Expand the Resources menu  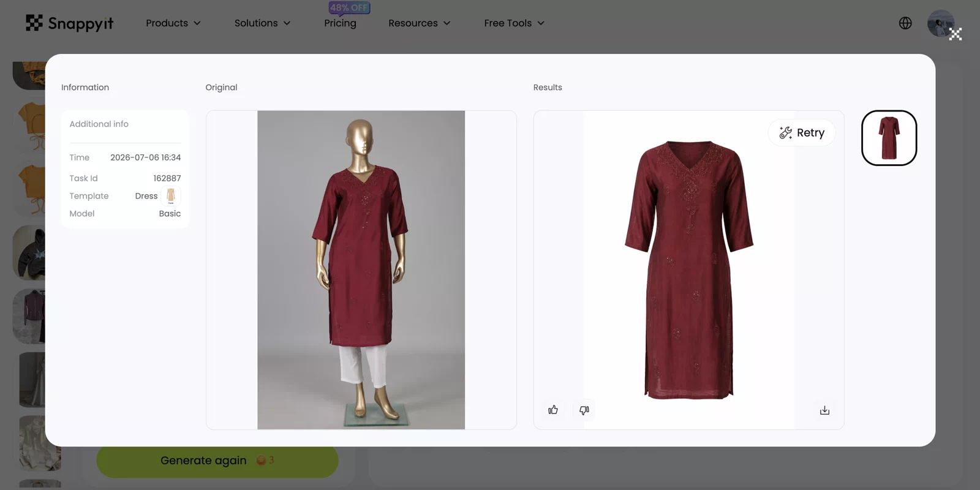pos(420,23)
